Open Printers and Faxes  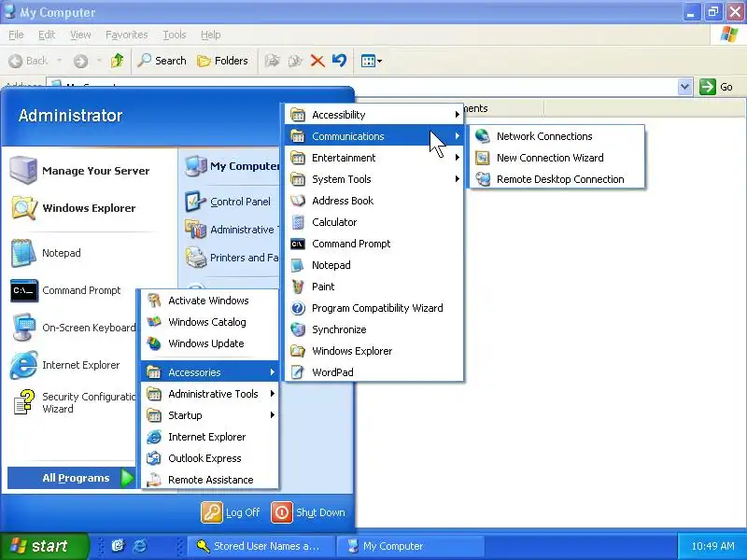point(232,258)
